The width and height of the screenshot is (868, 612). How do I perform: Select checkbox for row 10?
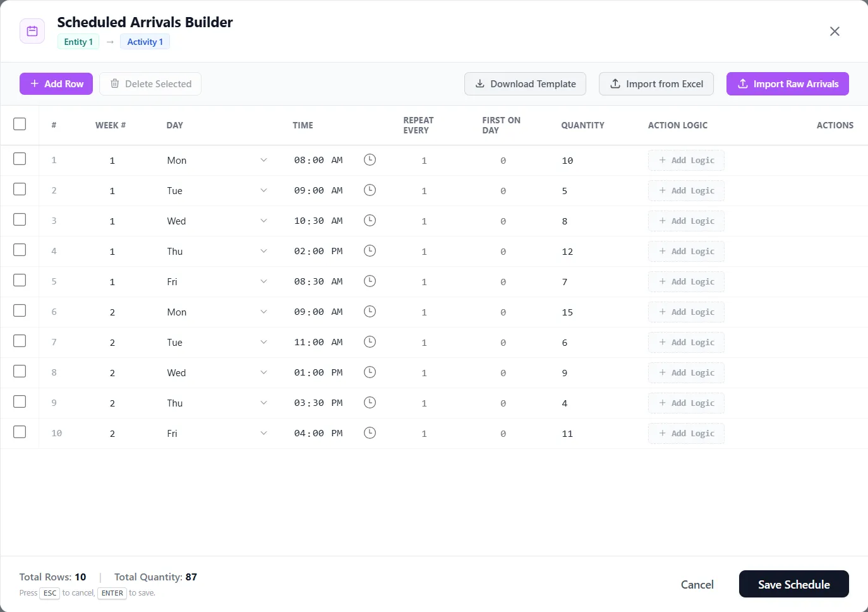pos(20,432)
